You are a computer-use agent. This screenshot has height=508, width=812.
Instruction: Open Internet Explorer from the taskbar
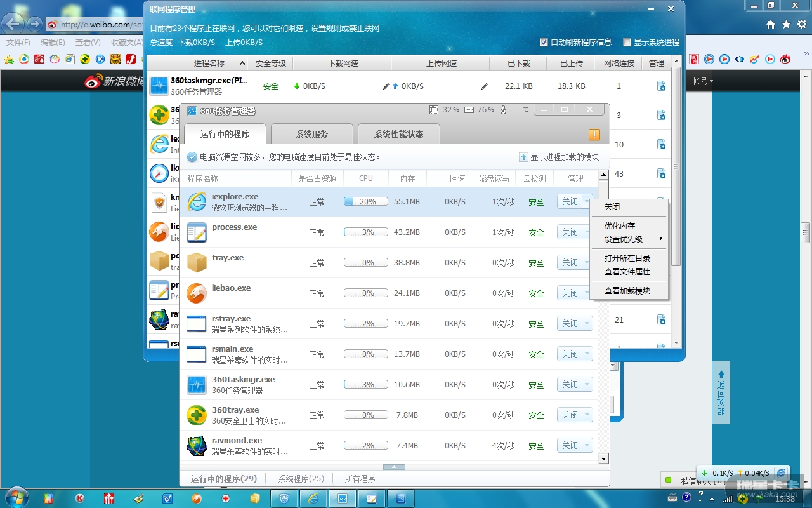pyautogui.click(x=313, y=498)
